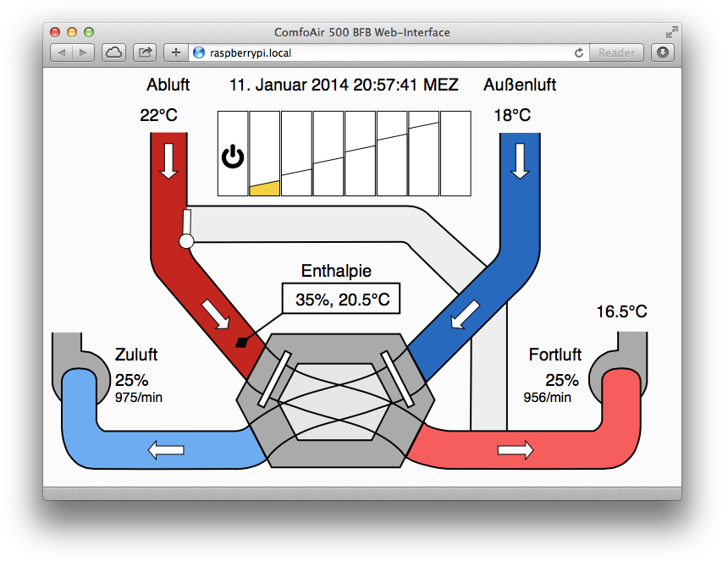Viewport: 728px width, 567px height.
Task: Click the Fortluft 956/min speed reading
Action: 547,398
